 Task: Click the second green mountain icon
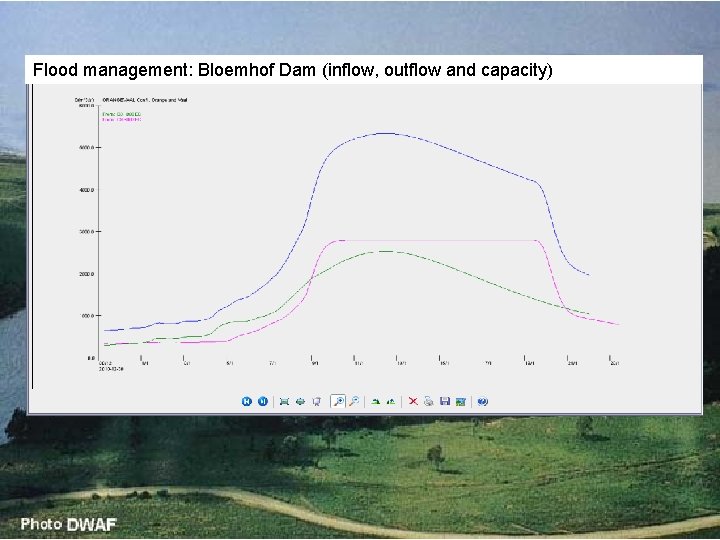pos(391,402)
